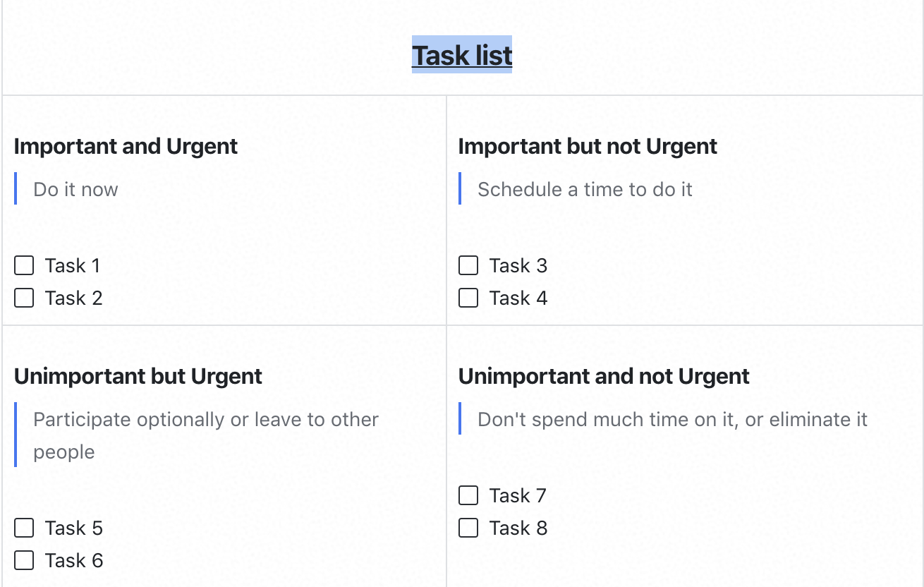The image size is (924, 587).
Task: Check the Task 1 checkbox
Action: coord(24,265)
